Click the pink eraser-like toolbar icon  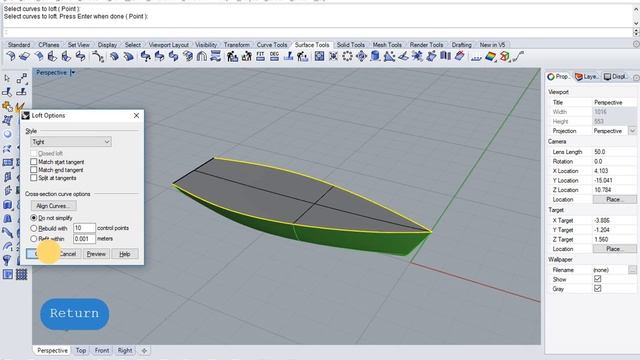(460, 56)
